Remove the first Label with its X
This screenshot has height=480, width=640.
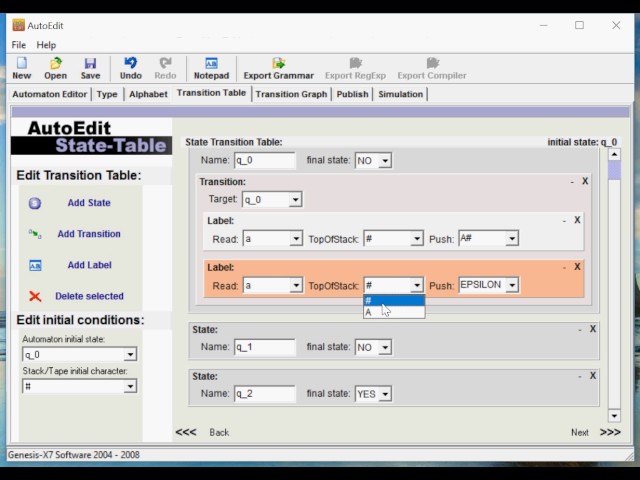click(577, 220)
